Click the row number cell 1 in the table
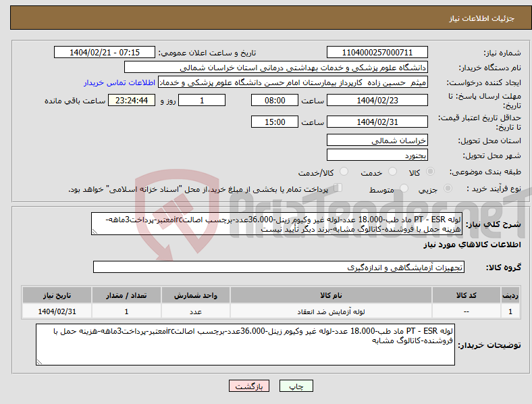 tap(510, 311)
